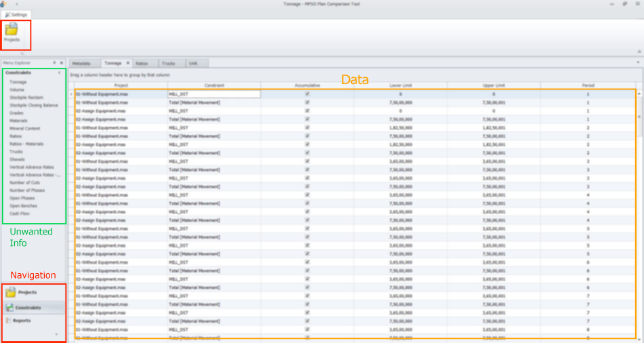The image size is (644, 343).
Task: Switch to the Trucks tab
Action: pos(168,63)
